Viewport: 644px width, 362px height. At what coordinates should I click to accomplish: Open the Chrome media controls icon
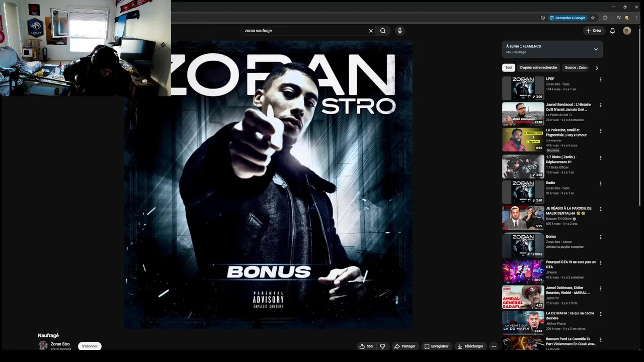point(619,18)
